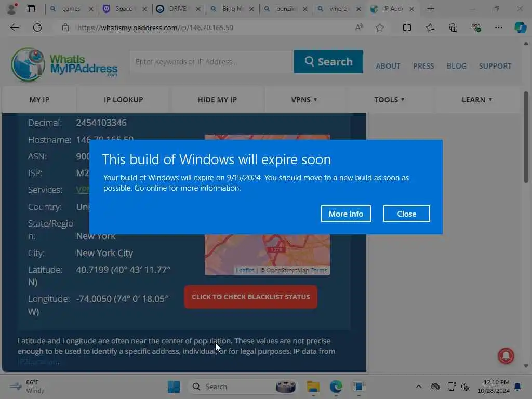View site information lock icon
This screenshot has height=399, width=532.
tap(65, 28)
